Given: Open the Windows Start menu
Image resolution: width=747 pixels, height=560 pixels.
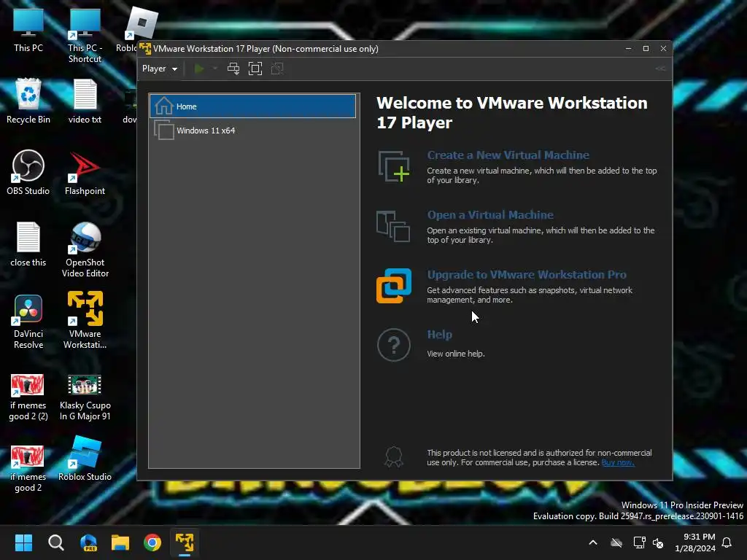Looking at the screenshot, I should 23,542.
